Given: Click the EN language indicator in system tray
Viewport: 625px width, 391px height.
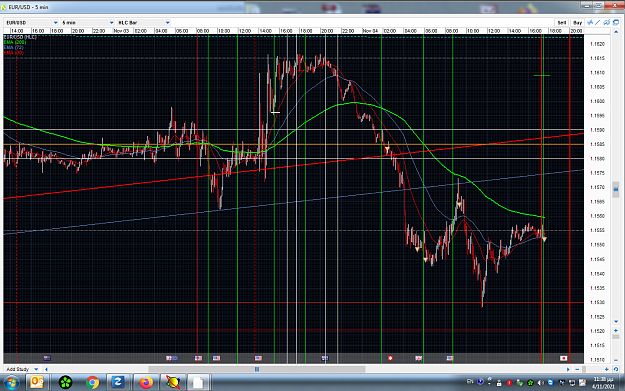Looking at the screenshot, I should coord(470,382).
